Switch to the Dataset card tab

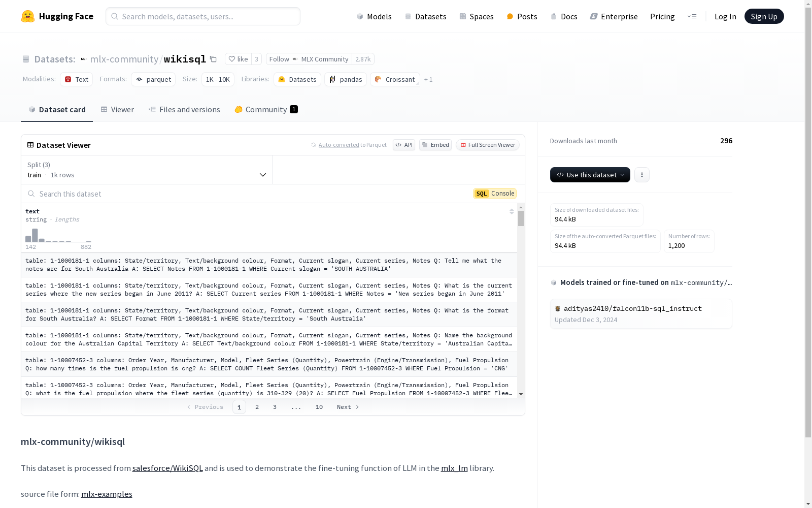click(x=57, y=110)
